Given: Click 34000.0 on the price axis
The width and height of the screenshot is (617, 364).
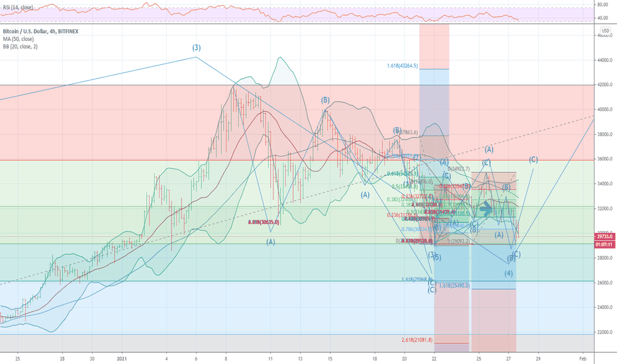Looking at the screenshot, I should coord(605,184).
